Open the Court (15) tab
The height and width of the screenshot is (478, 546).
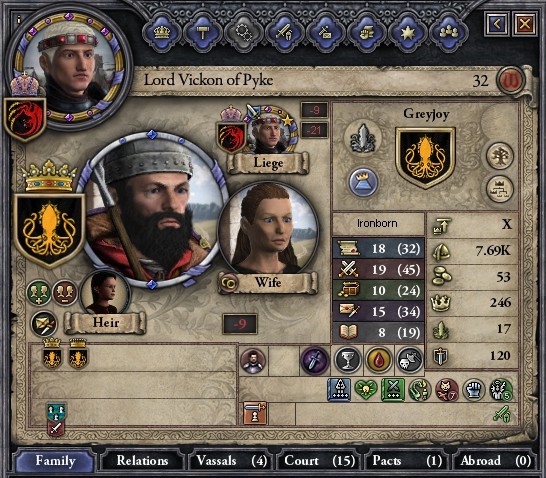click(319, 461)
